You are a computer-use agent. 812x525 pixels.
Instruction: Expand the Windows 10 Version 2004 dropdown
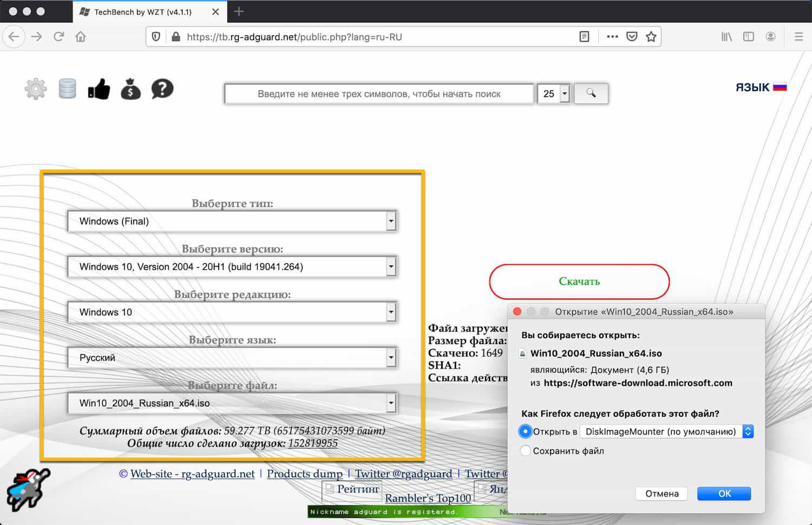tap(232, 267)
